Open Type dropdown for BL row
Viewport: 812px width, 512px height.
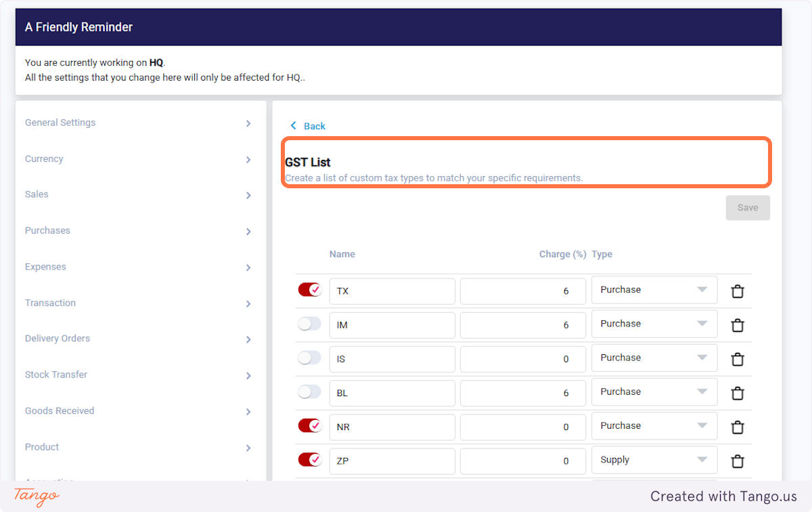click(x=654, y=391)
